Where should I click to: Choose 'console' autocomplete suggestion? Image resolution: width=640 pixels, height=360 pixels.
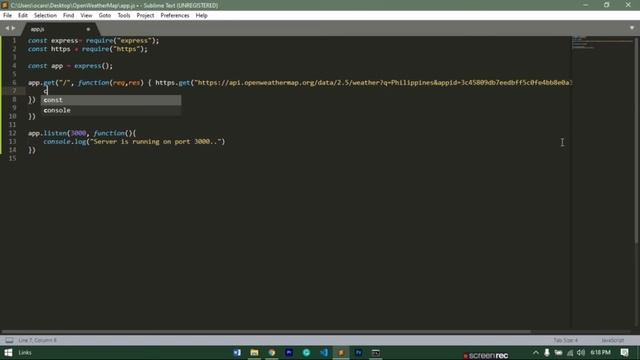pos(111,110)
